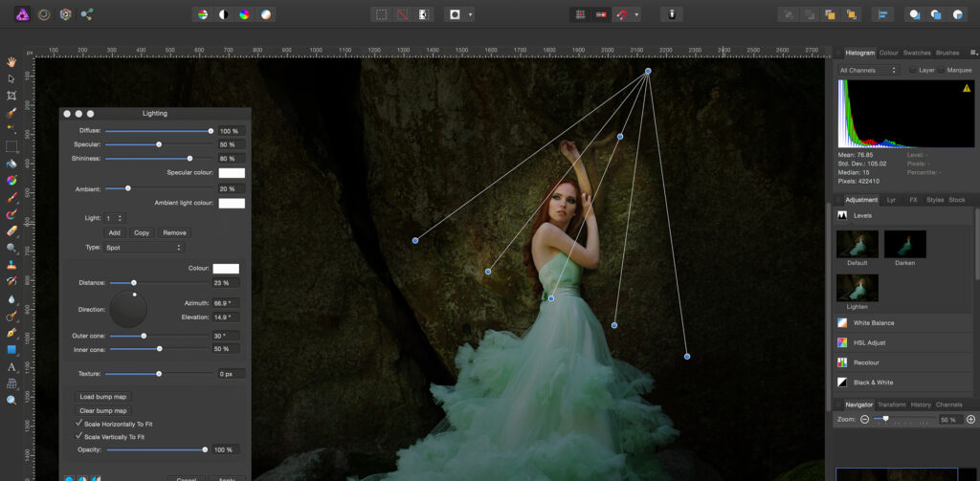
Task: Select the Zoom magnifier tool at toolbar bottom
Action: click(x=11, y=401)
